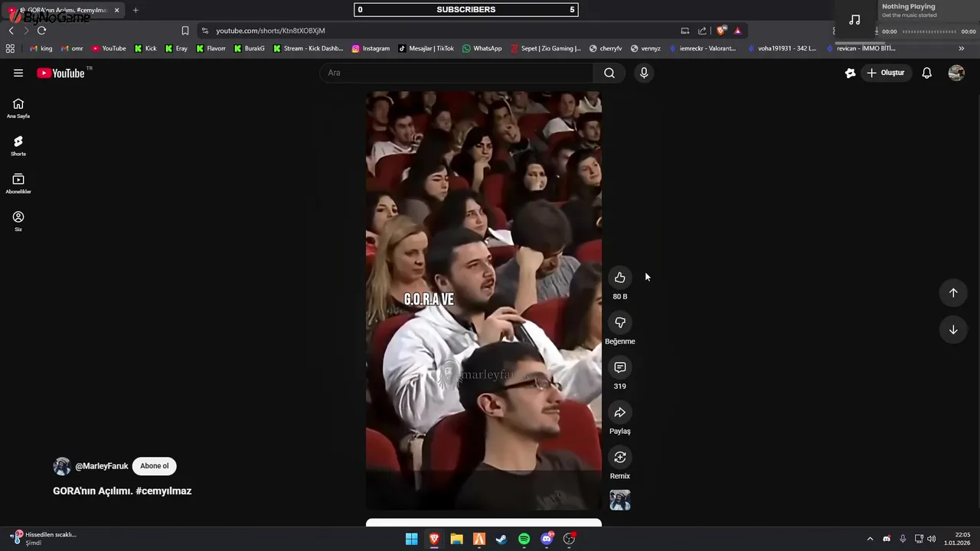Viewport: 980px width, 551px height.
Task: Open a new browser tab
Action: tap(136, 10)
